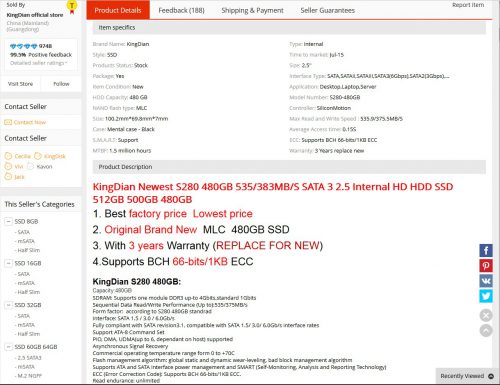The height and width of the screenshot is (385, 500).
Task: Collapse the SSD 32GB category
Action: (8, 305)
